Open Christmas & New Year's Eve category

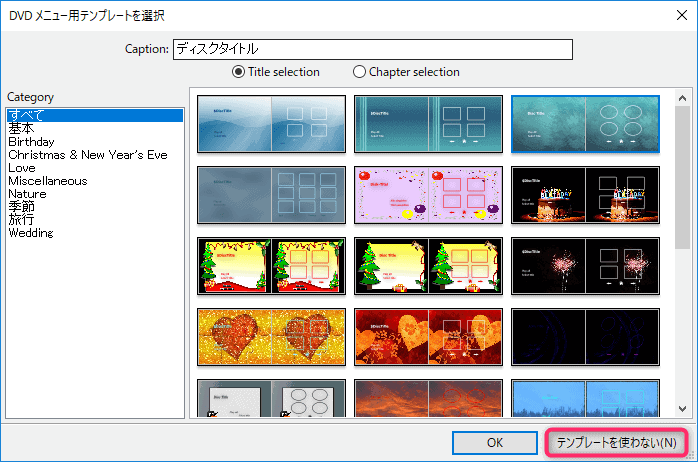pyautogui.click(x=88, y=155)
